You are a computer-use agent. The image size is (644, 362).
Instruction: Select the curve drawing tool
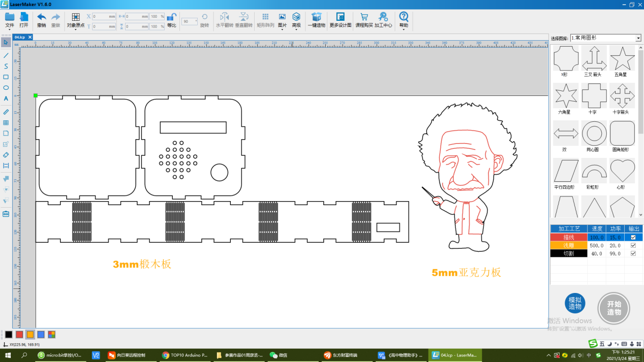(x=6, y=66)
